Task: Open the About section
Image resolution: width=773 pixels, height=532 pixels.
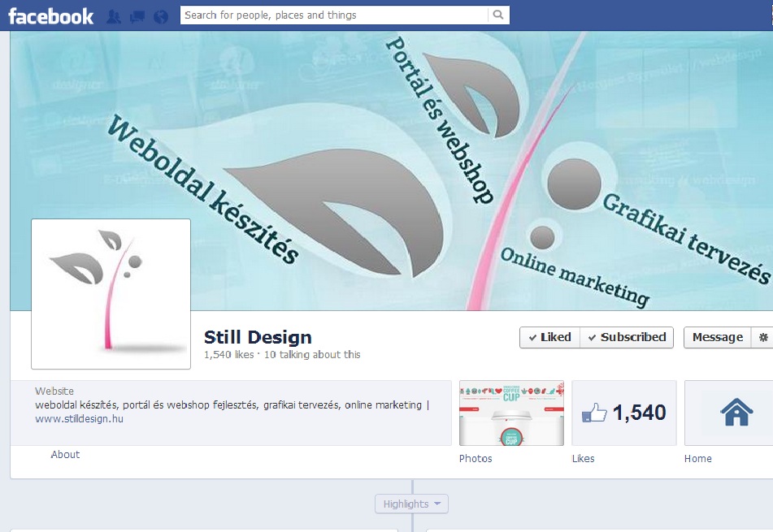Action: (65, 455)
